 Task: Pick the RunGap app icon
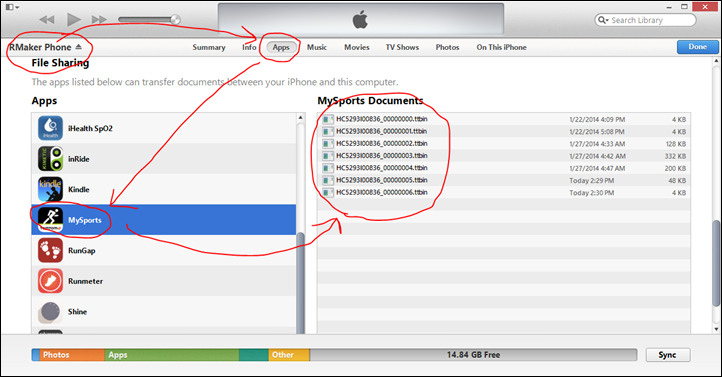pos(50,250)
